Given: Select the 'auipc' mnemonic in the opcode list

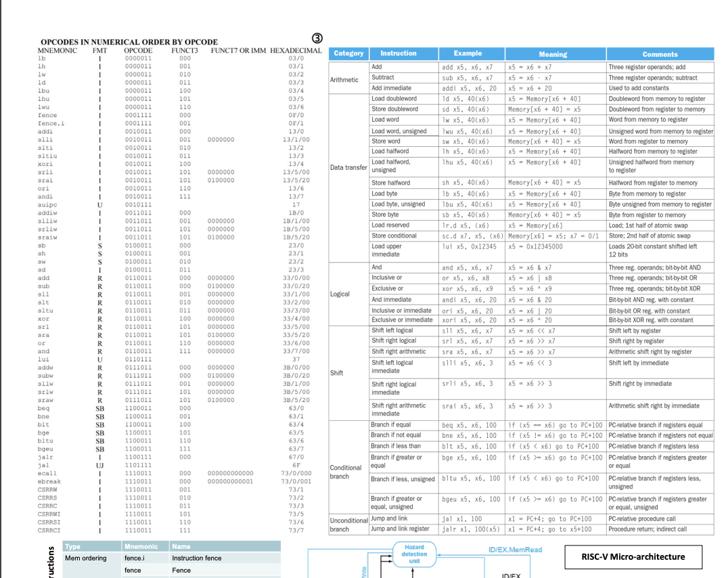Looking at the screenshot, I should coord(47,205).
